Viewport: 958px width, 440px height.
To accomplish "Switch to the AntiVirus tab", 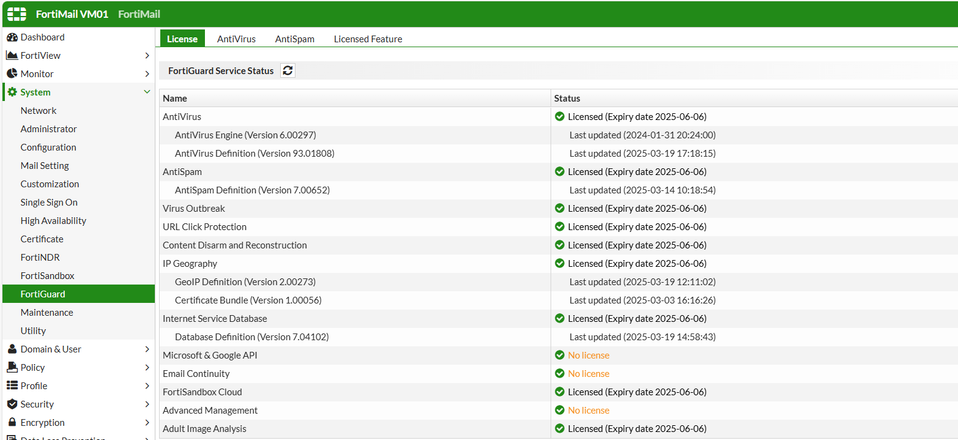I will (236, 39).
